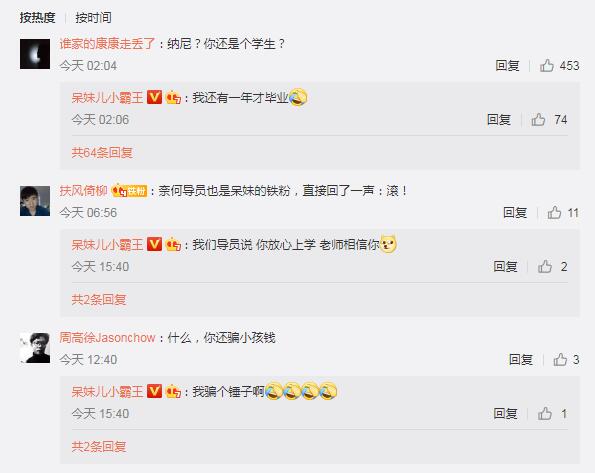595x473 pixels.
Task: Click thumbs-up icon beside count 2
Action: 545,266
